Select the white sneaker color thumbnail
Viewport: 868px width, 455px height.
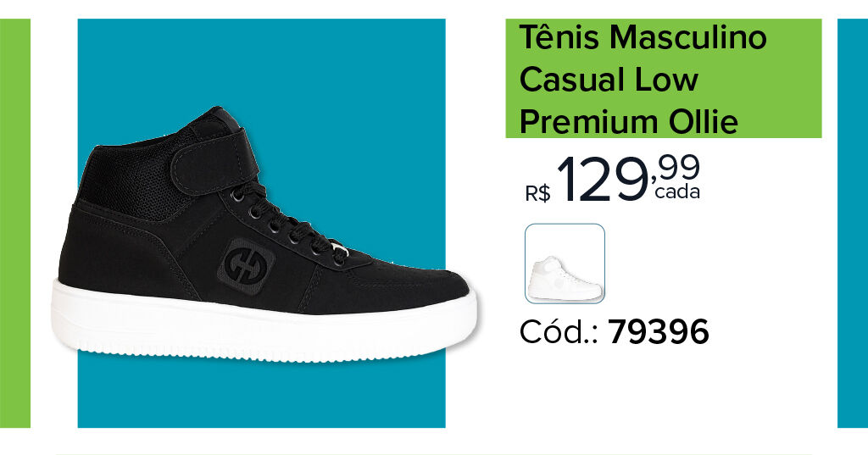point(565,264)
